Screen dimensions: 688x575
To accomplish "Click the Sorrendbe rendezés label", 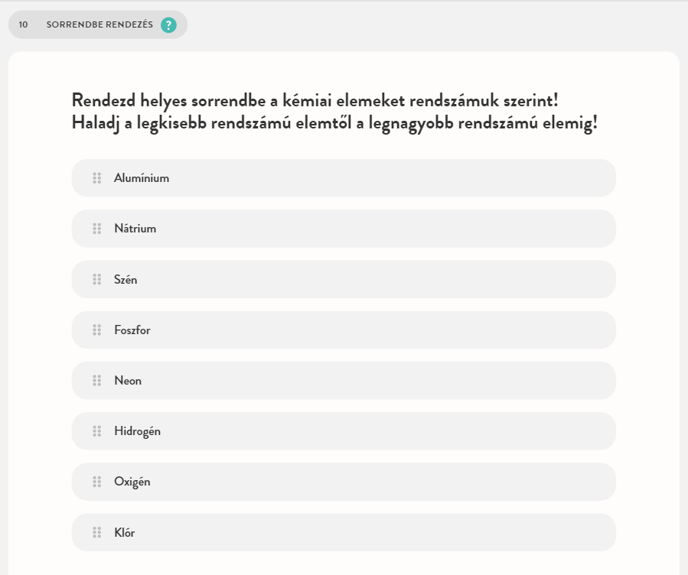I will [99, 25].
